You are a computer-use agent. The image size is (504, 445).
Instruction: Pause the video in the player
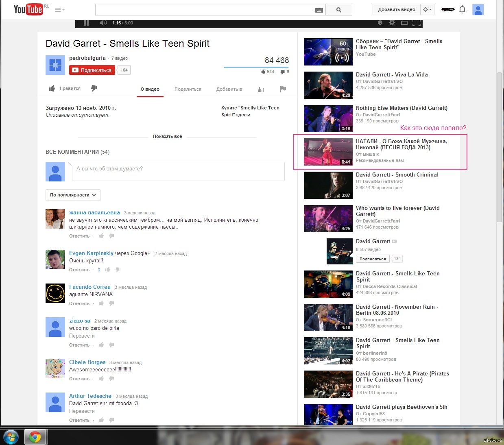pos(86,23)
